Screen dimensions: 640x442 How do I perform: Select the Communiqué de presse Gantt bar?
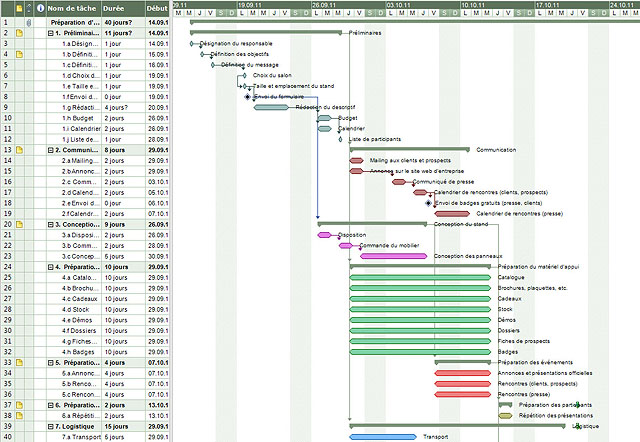coord(399,182)
